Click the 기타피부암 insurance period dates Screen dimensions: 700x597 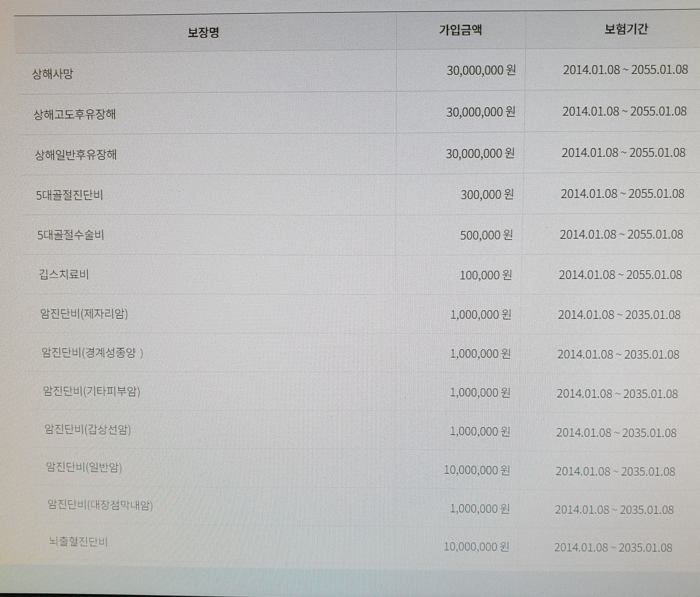click(x=617, y=394)
